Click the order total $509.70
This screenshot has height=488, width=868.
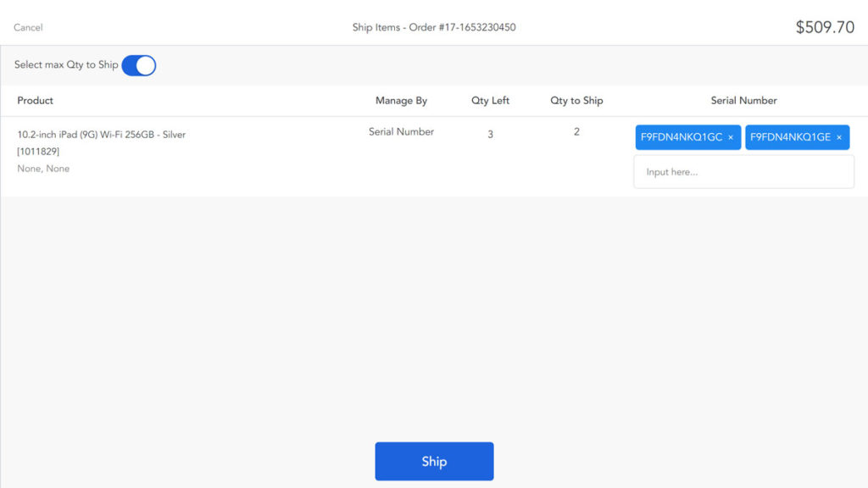826,26
